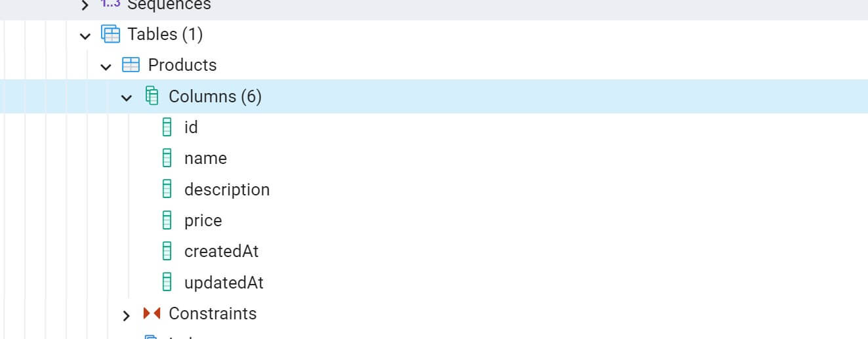
Task: Expand the Sequences node
Action: click(85, 6)
